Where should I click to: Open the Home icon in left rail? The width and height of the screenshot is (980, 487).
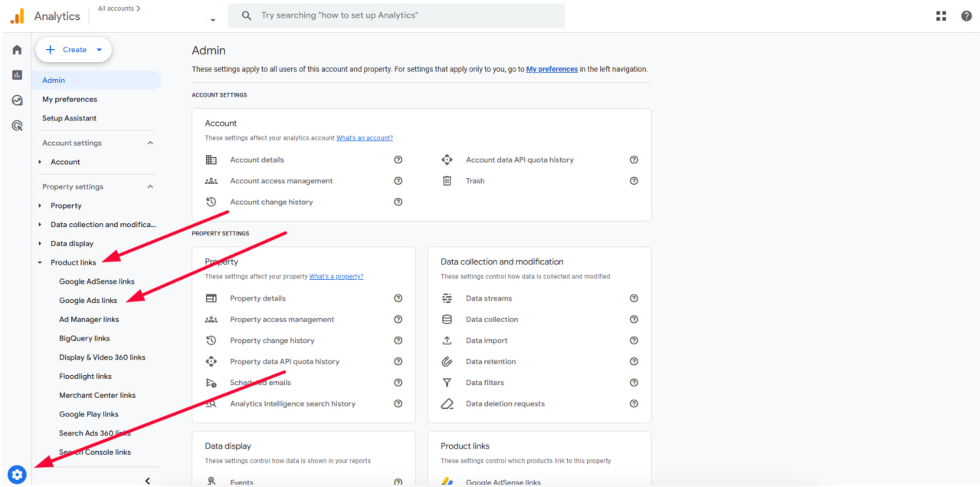point(17,50)
